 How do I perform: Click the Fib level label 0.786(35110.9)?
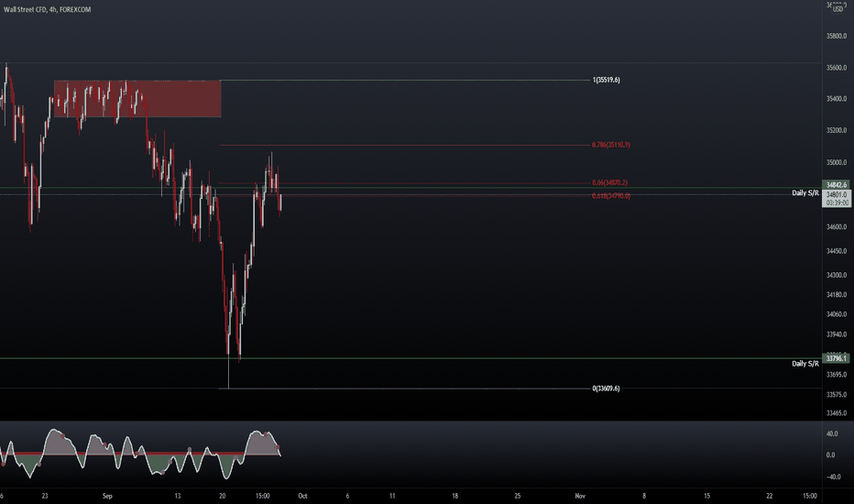611,145
